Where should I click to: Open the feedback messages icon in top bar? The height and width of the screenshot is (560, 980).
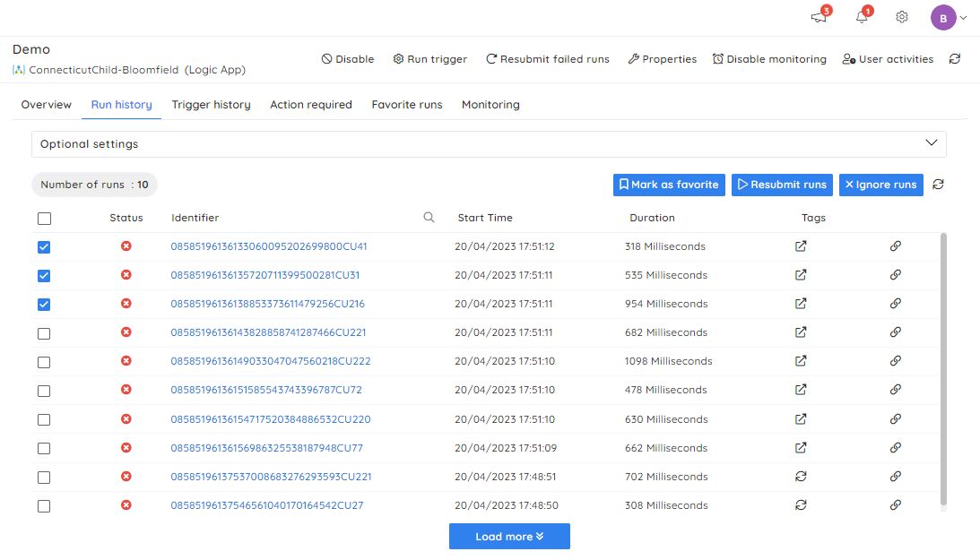point(818,17)
